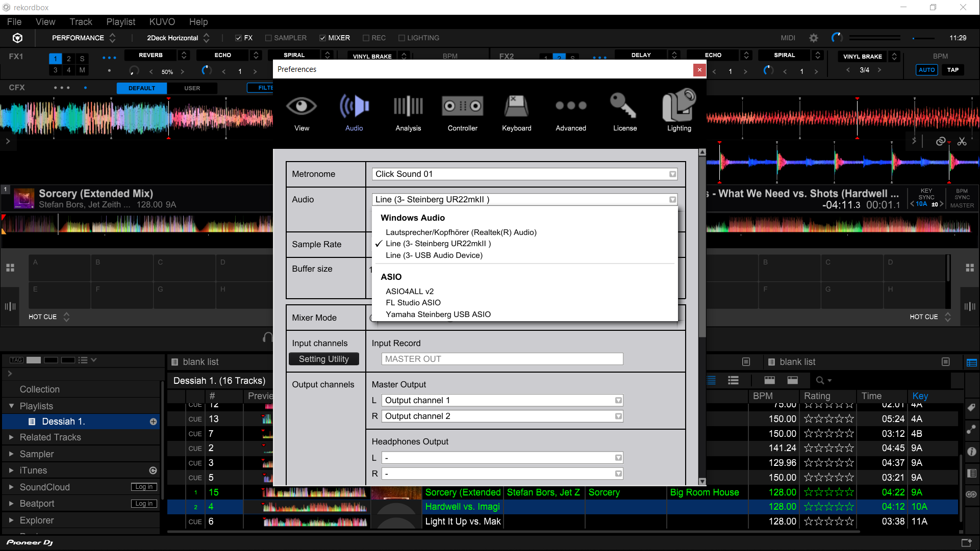The width and height of the screenshot is (980, 551).
Task: Expand the Related Tracks tree item
Action: tap(11, 437)
